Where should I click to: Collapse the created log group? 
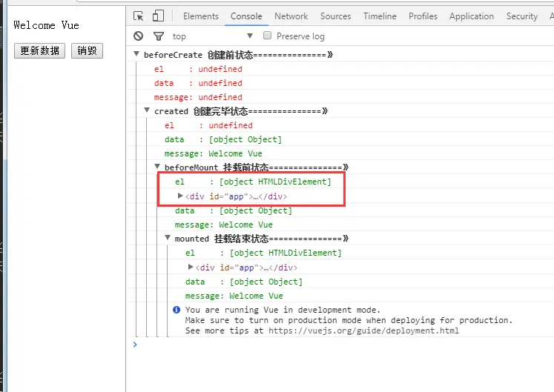(x=147, y=110)
